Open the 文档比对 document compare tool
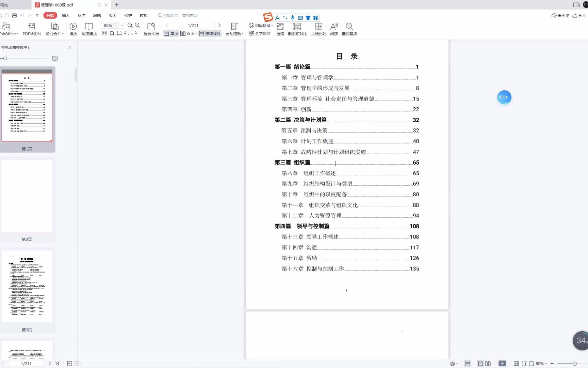 pyautogui.click(x=318, y=29)
